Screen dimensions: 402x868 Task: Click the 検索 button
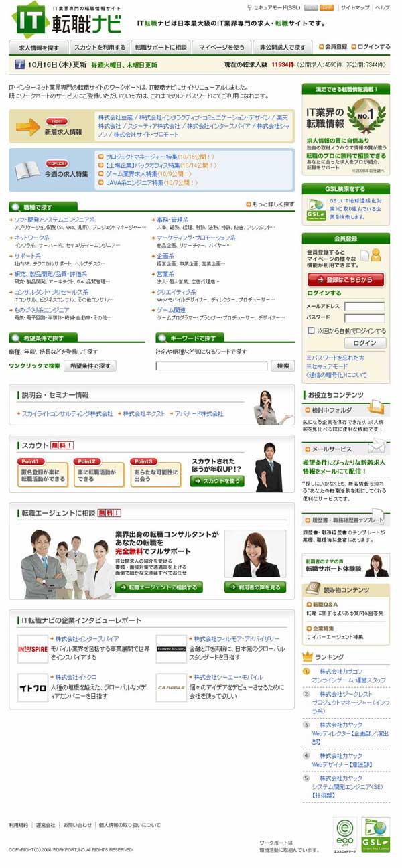tap(283, 366)
